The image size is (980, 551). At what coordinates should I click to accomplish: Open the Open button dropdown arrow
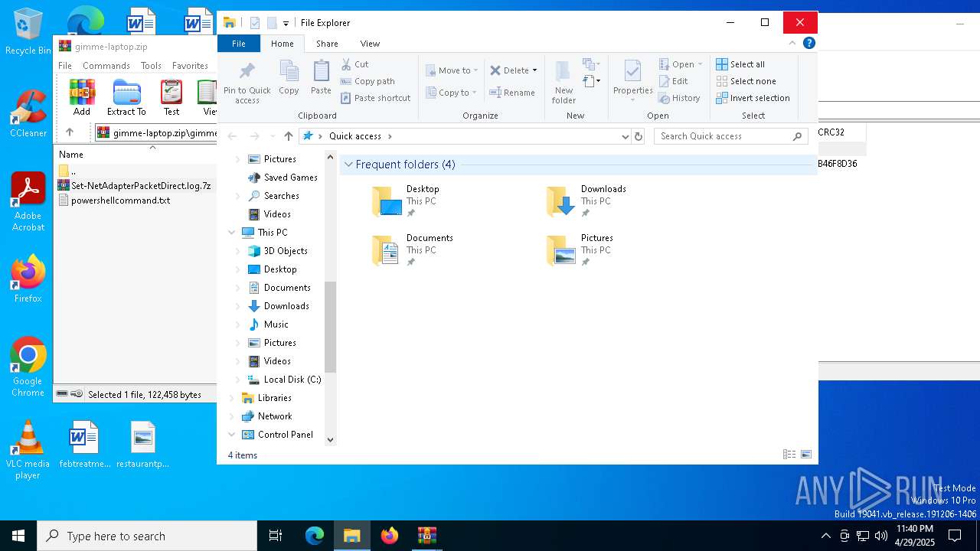(700, 64)
